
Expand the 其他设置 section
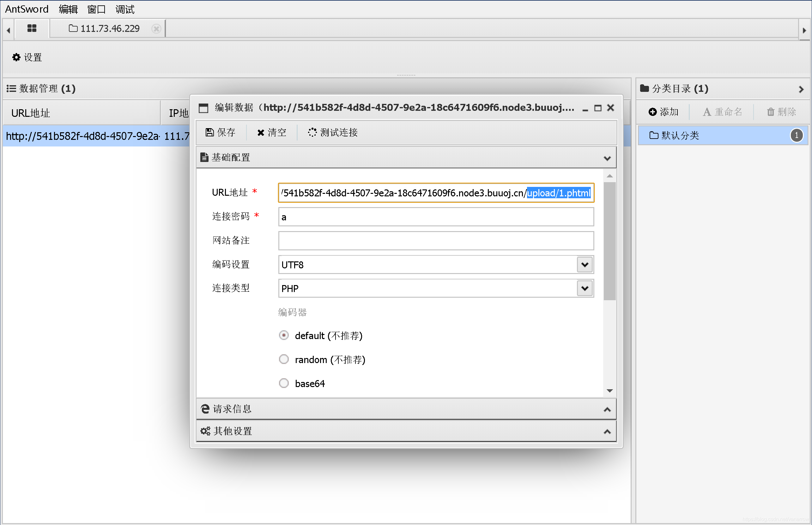point(406,431)
